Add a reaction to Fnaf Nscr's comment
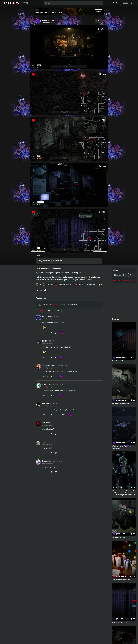This screenshot has height=644, width=138. [x=56, y=415]
